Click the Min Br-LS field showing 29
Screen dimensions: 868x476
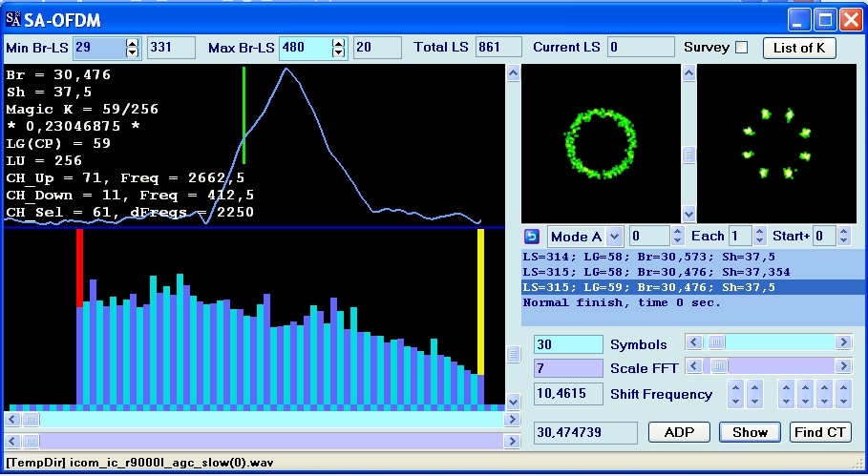(99, 48)
